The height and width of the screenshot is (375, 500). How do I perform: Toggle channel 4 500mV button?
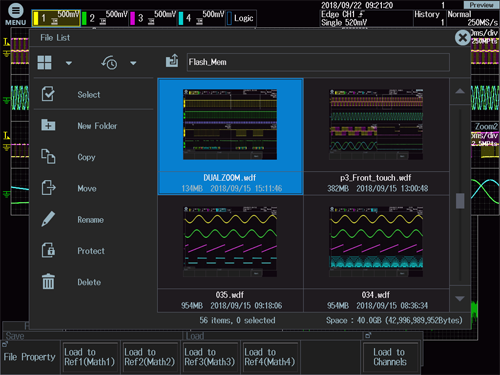[x=201, y=18]
